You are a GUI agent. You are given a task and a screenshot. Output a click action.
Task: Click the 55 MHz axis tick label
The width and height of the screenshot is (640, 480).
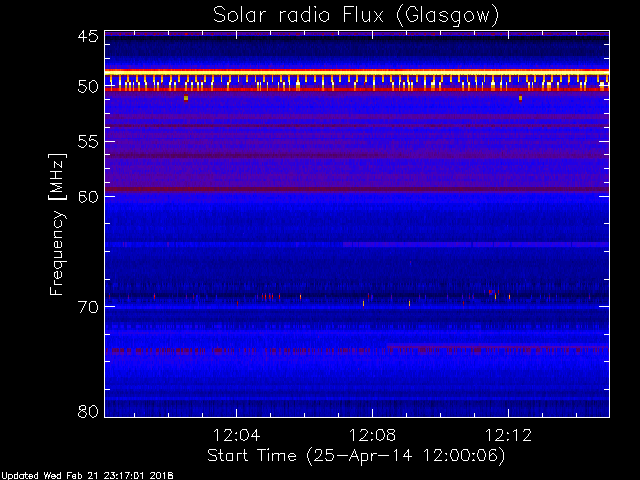(88, 142)
